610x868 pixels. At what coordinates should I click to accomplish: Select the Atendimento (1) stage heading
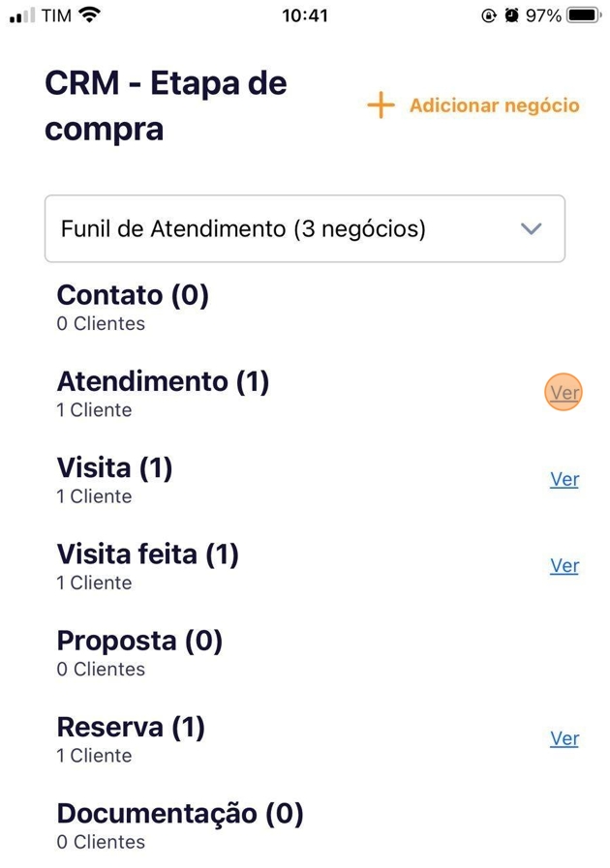tap(163, 381)
